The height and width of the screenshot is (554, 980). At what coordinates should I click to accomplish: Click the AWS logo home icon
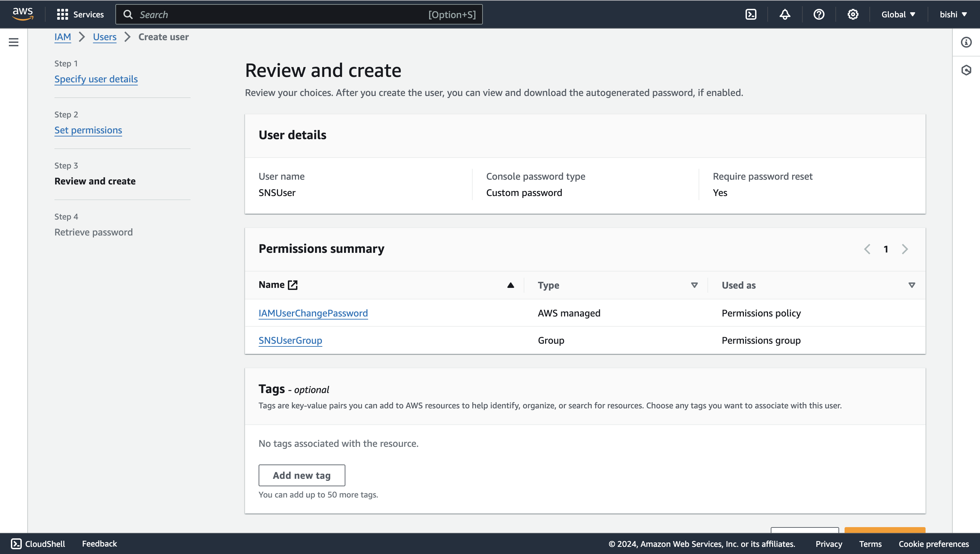click(23, 14)
